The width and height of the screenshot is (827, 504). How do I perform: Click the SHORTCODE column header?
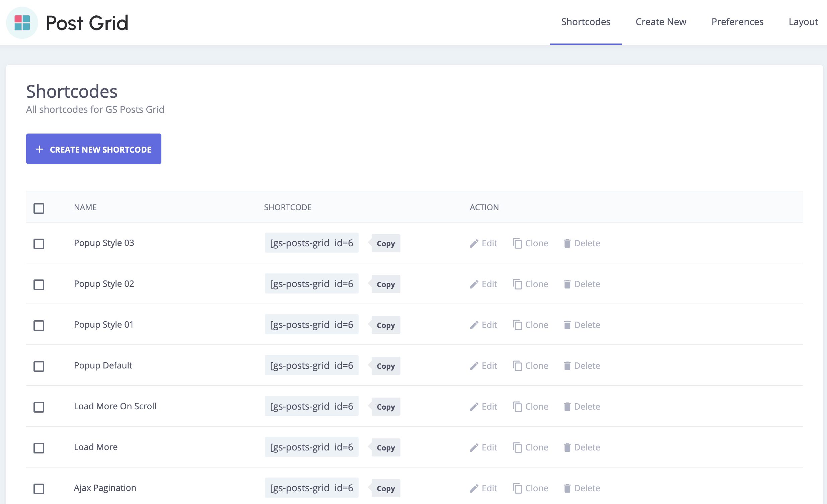click(x=288, y=207)
